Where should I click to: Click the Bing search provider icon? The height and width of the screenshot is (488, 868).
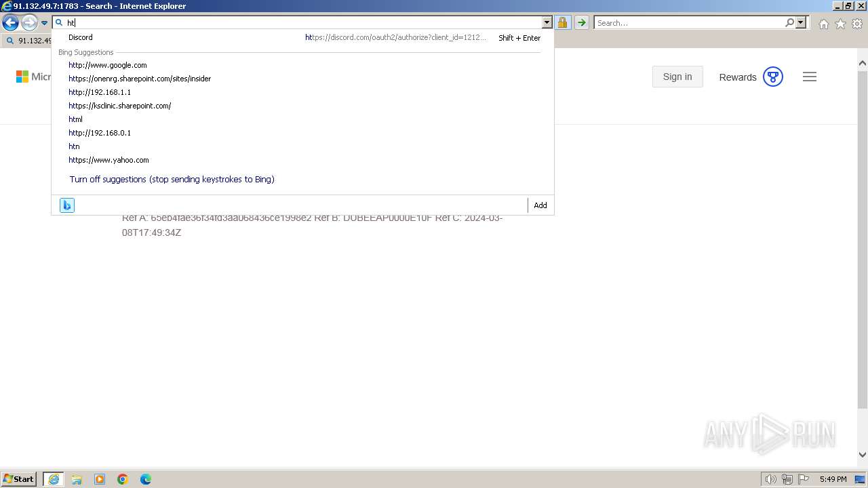[x=67, y=205]
